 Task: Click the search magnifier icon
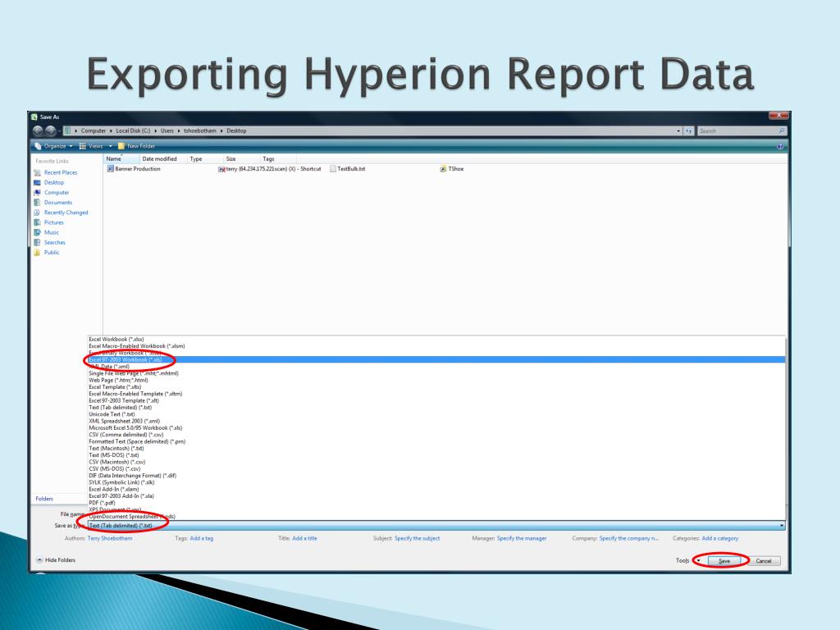pyautogui.click(x=782, y=130)
